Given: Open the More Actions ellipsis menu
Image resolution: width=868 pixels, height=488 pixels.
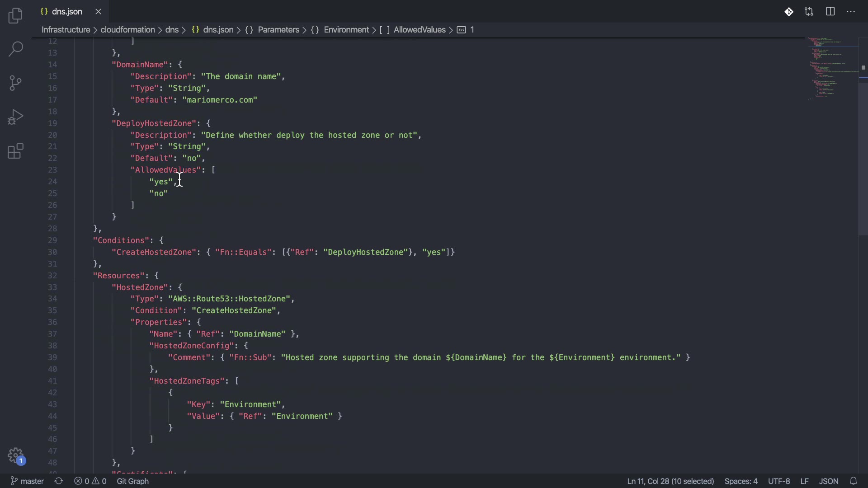Looking at the screenshot, I should click(x=851, y=12).
